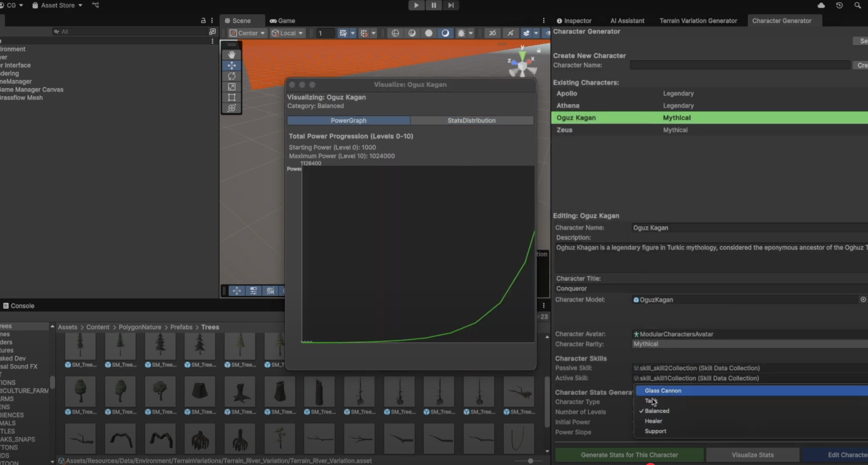Click the new Character Name input field
868x465 pixels.
click(740, 65)
